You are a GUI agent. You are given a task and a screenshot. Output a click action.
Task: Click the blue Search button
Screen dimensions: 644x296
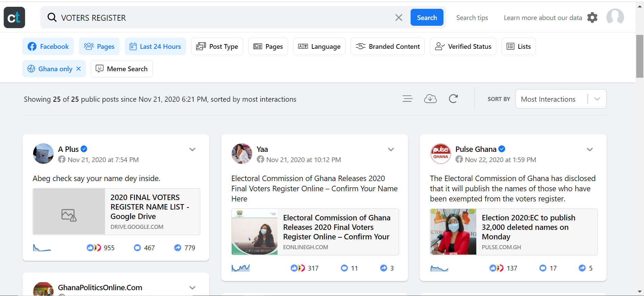tap(427, 17)
